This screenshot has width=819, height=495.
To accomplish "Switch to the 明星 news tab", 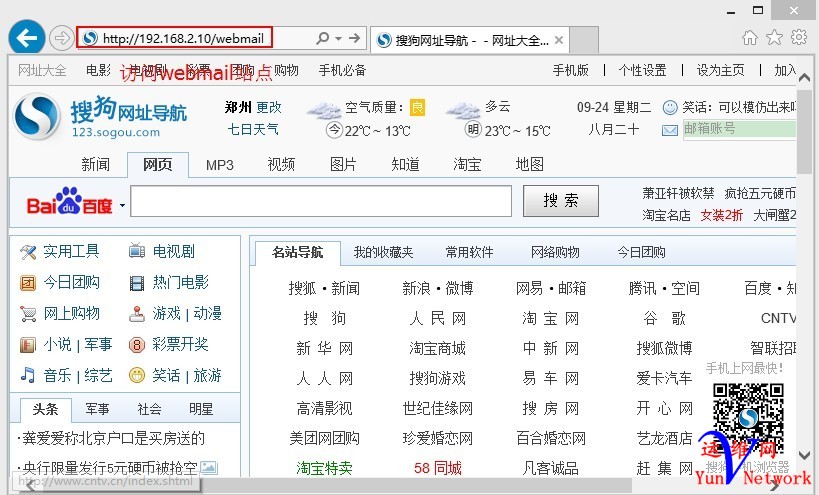I will pos(201,409).
